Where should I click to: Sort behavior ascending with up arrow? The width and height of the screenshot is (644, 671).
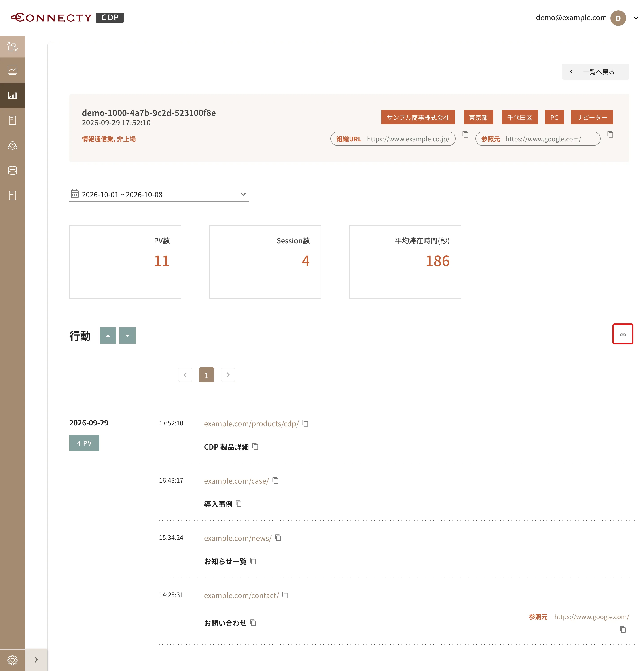click(x=108, y=335)
